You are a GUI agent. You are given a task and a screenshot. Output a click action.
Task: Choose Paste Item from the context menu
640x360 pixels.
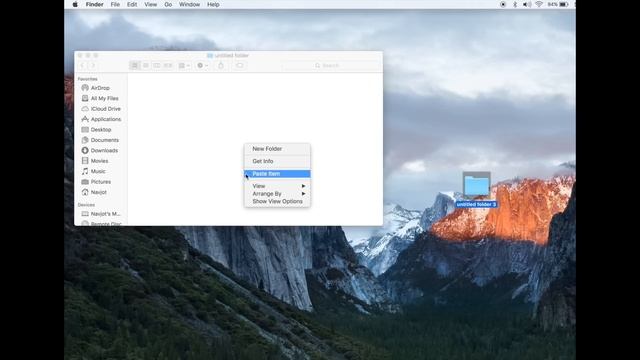(277, 174)
